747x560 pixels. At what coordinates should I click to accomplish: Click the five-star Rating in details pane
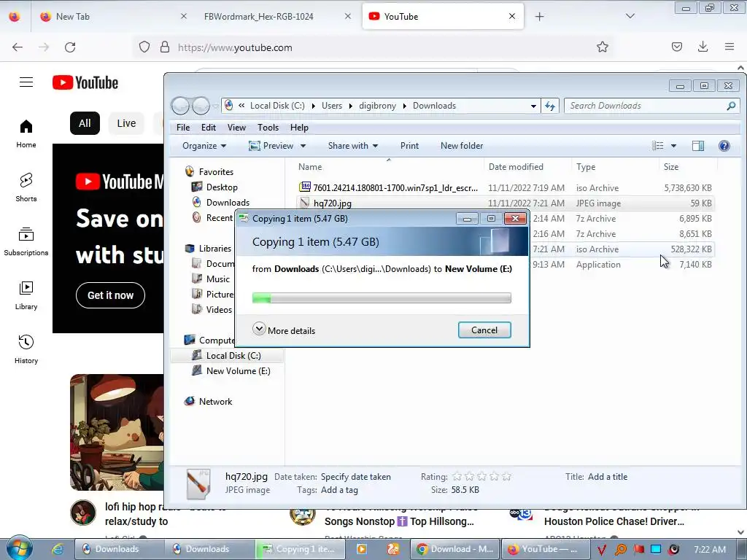pyautogui.click(x=481, y=477)
